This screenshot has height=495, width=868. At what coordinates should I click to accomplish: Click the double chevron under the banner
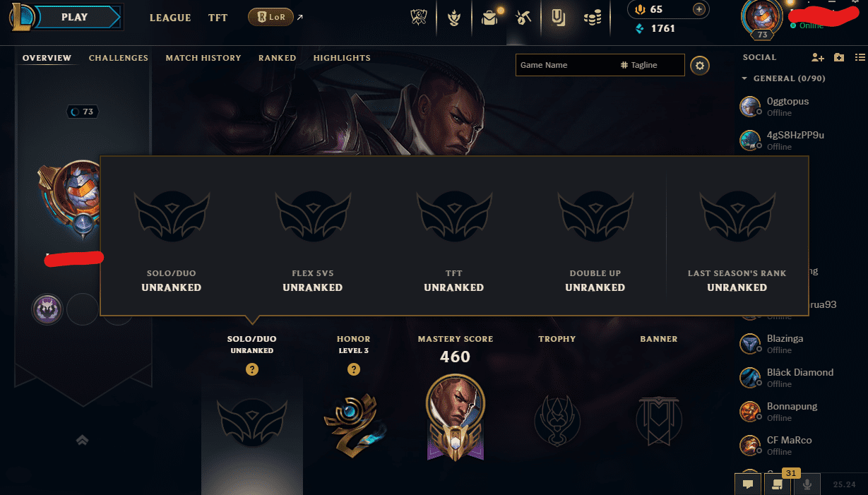coord(83,440)
